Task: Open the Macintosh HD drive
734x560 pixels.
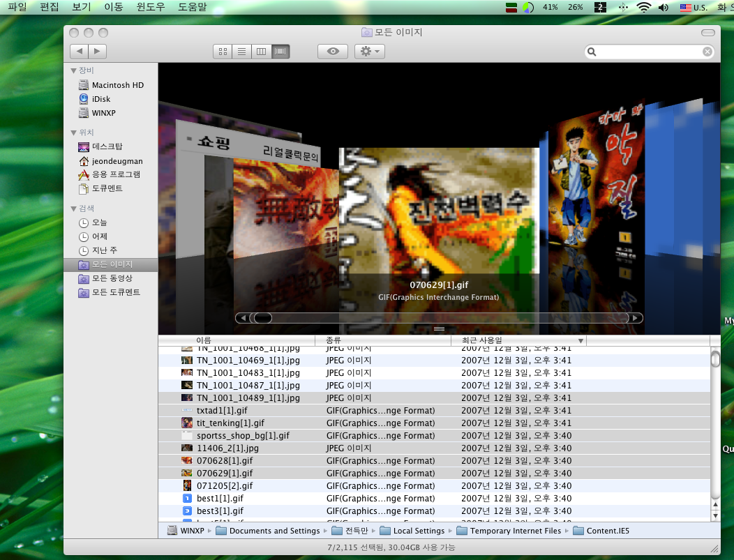Action: [x=117, y=85]
